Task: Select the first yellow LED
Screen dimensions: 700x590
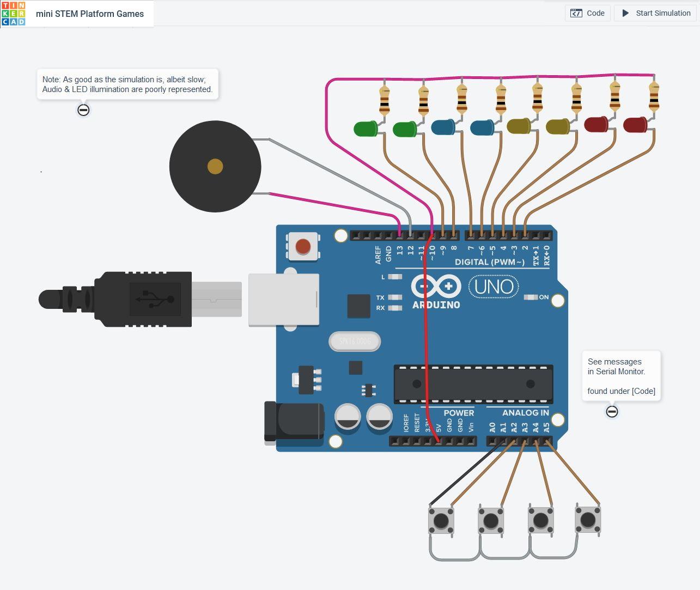Action: [x=519, y=126]
